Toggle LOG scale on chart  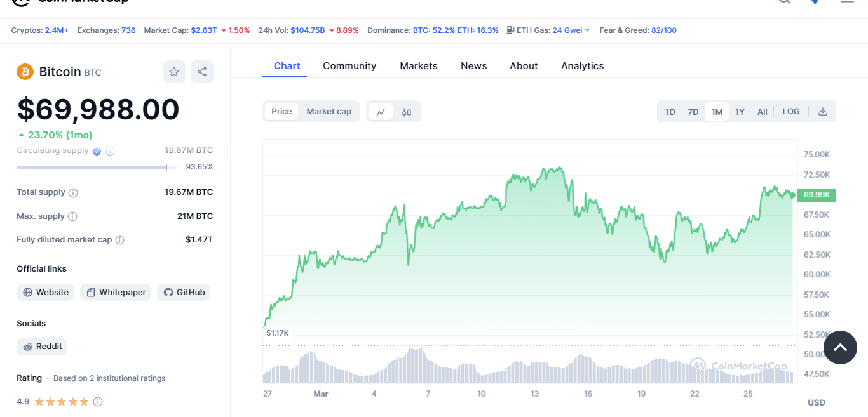tap(791, 112)
